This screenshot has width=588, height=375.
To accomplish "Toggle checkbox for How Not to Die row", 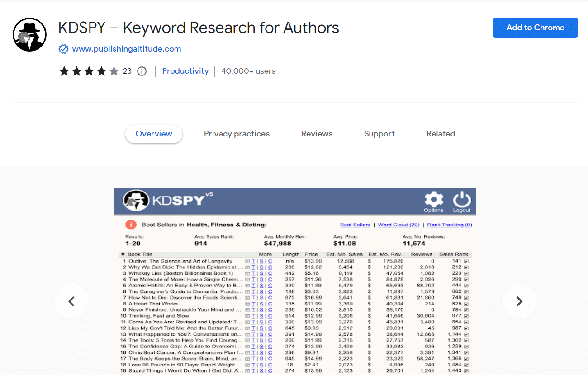I will pyautogui.click(x=466, y=298).
